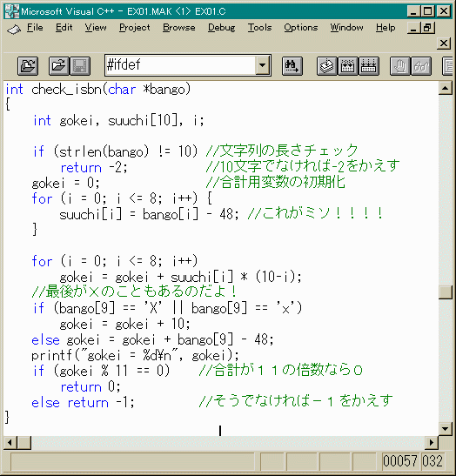Open the document system menu icon

(14, 29)
